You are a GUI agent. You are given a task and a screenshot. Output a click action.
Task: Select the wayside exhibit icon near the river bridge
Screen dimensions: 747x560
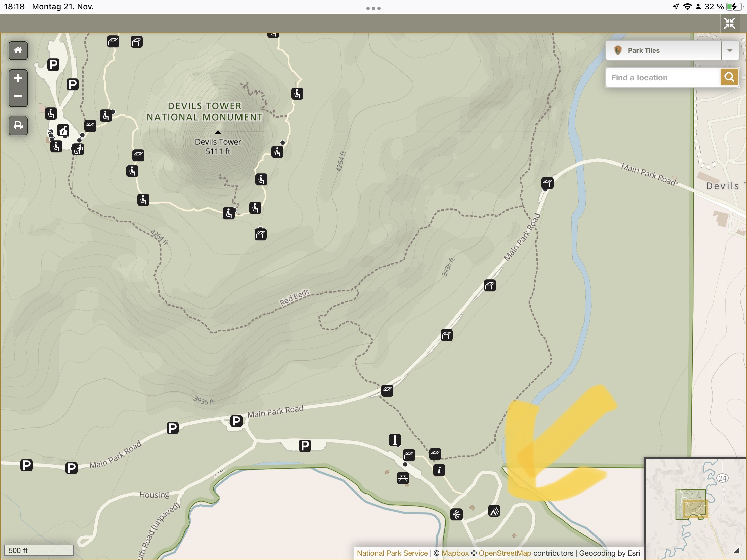[547, 183]
